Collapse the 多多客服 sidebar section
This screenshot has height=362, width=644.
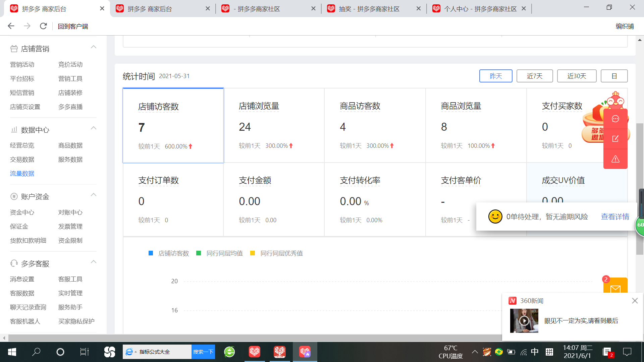[94, 262]
